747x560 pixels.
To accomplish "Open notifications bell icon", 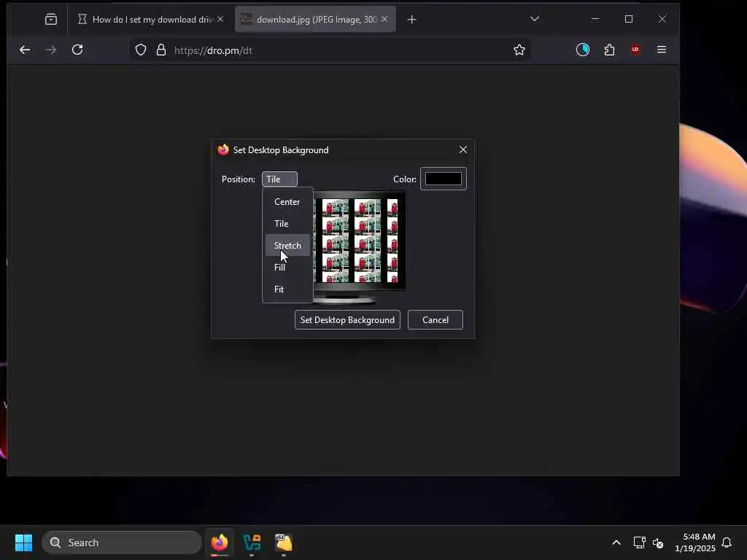I will pos(727,542).
